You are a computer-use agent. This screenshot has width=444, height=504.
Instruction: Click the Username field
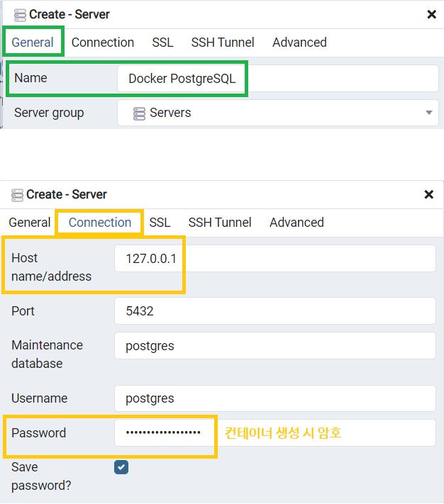275,398
